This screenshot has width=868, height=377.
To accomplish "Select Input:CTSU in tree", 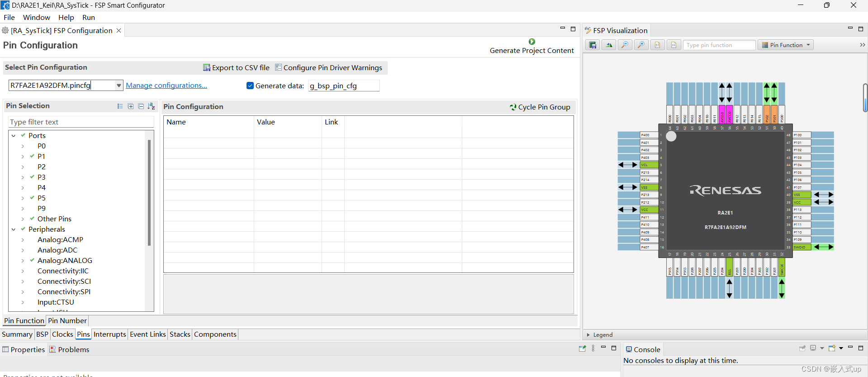I will coord(56,302).
